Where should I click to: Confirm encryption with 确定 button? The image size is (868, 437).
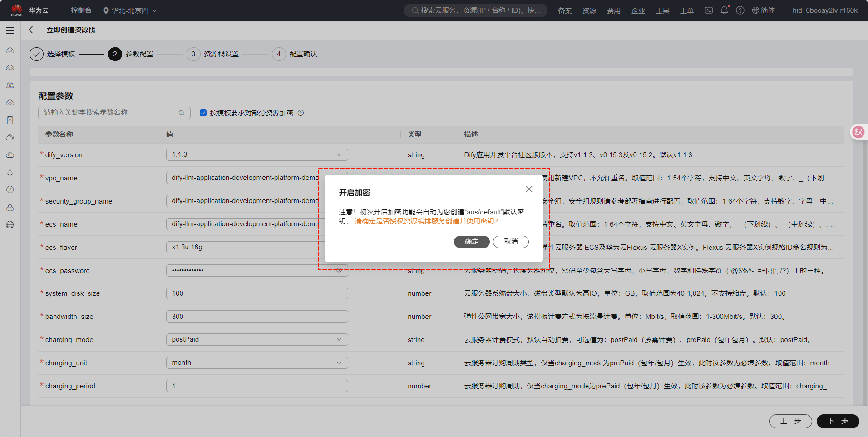[x=472, y=242]
